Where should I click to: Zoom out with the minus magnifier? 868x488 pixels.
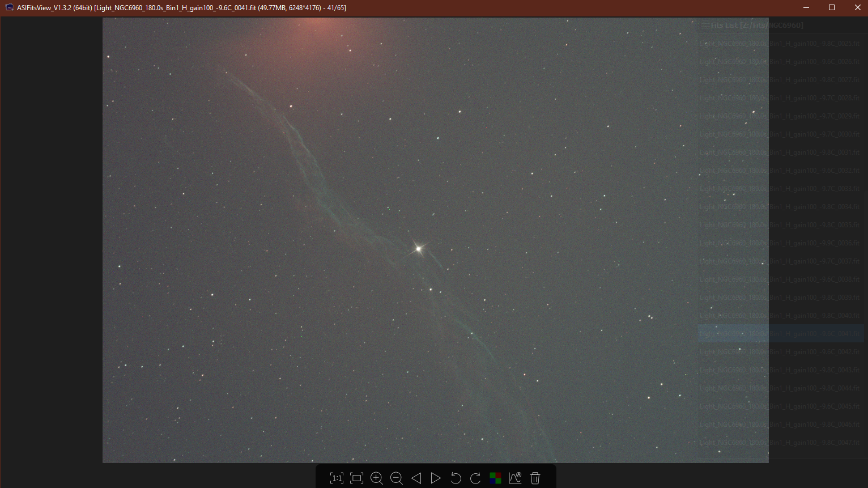click(x=397, y=478)
